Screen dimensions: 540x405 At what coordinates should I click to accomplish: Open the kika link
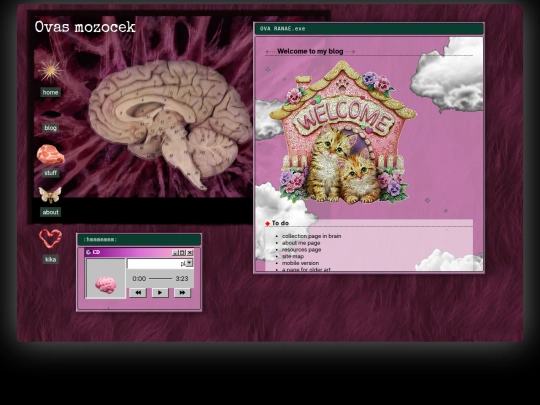pos(50,259)
